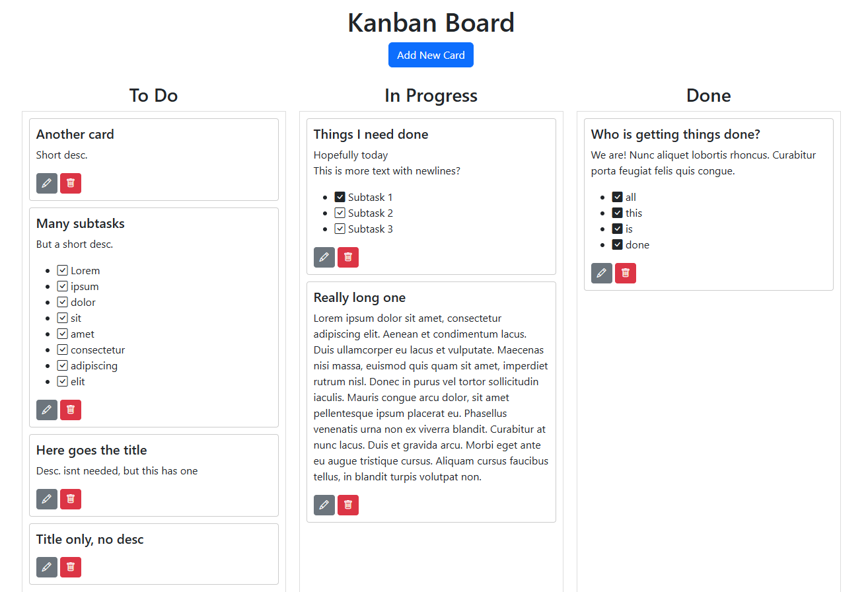
Task: Edit the 'Things I need done' card
Action: [x=324, y=257]
